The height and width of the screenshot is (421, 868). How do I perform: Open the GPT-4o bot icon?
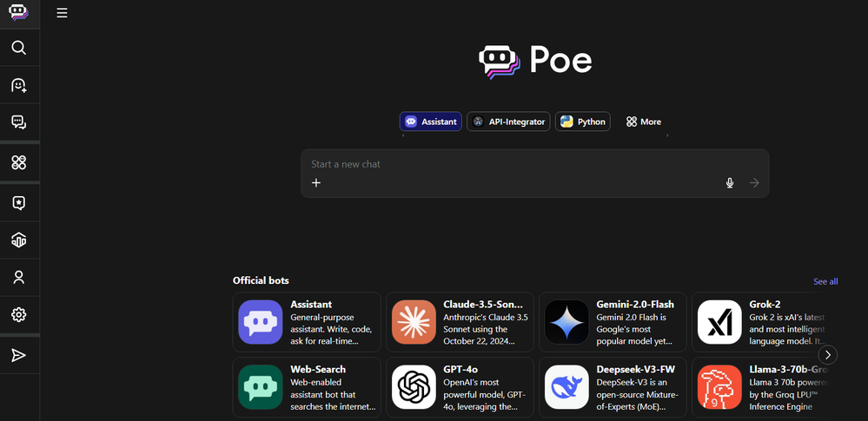(414, 386)
